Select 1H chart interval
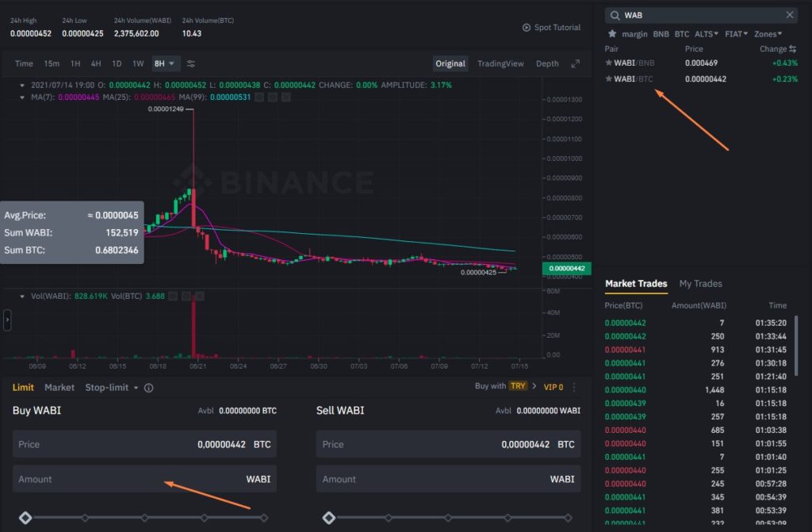Image resolution: width=812 pixels, height=532 pixels. click(75, 63)
